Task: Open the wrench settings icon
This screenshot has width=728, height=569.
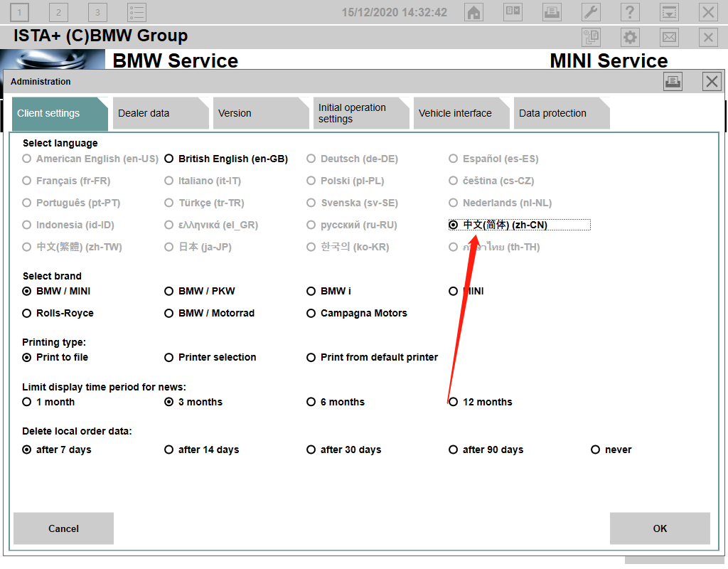Action: point(591,12)
